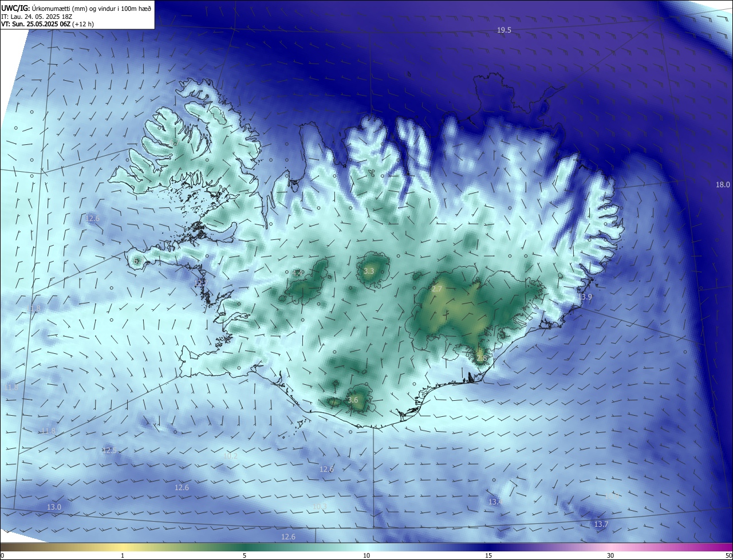Click the 10.2 value over the sea
The width and height of the screenshot is (733, 560).
(x=230, y=456)
